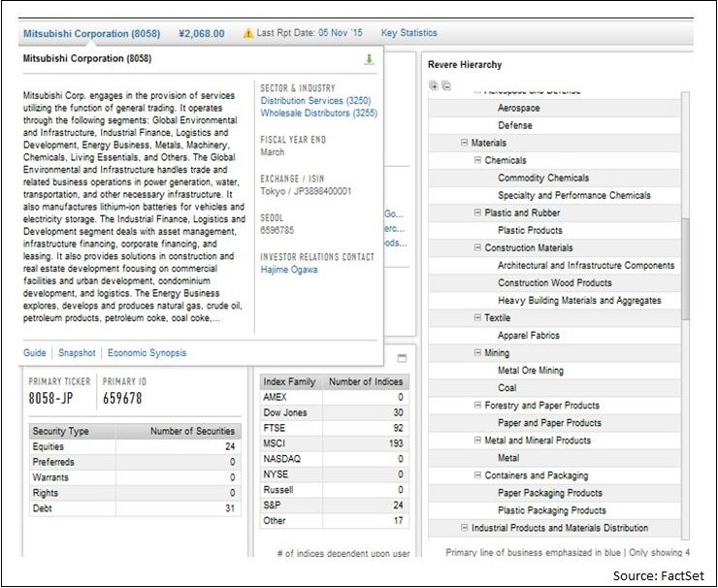The height and width of the screenshot is (588, 718).
Task: Open the Key Statistics link
Action: point(408,33)
